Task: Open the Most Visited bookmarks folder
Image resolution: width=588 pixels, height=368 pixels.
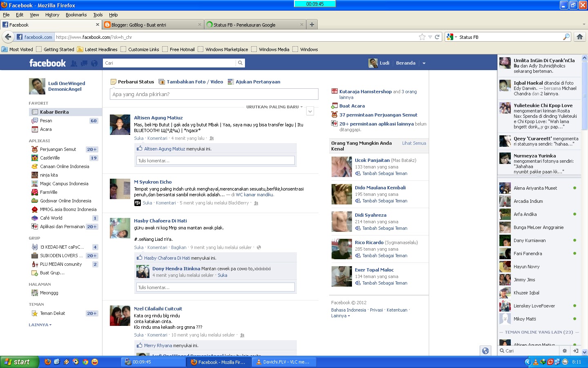Action: coord(17,49)
